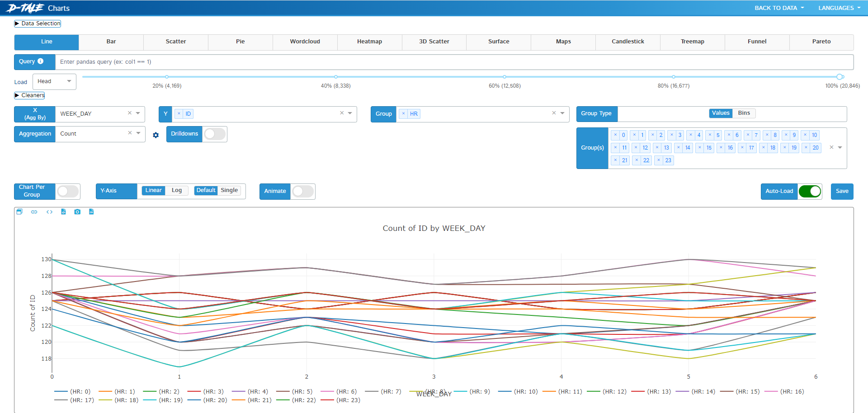This screenshot has width=868, height=413.
Task: Remove group value 21
Action: tap(615, 160)
